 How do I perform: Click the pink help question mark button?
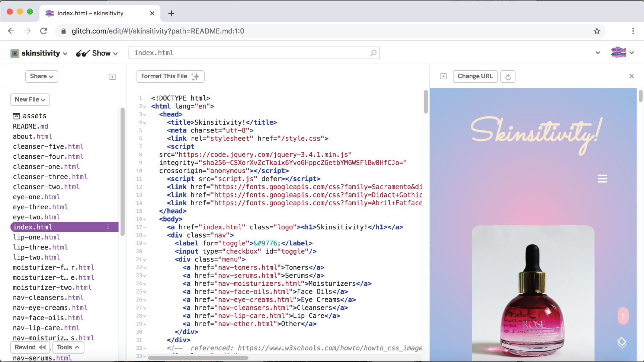click(623, 316)
